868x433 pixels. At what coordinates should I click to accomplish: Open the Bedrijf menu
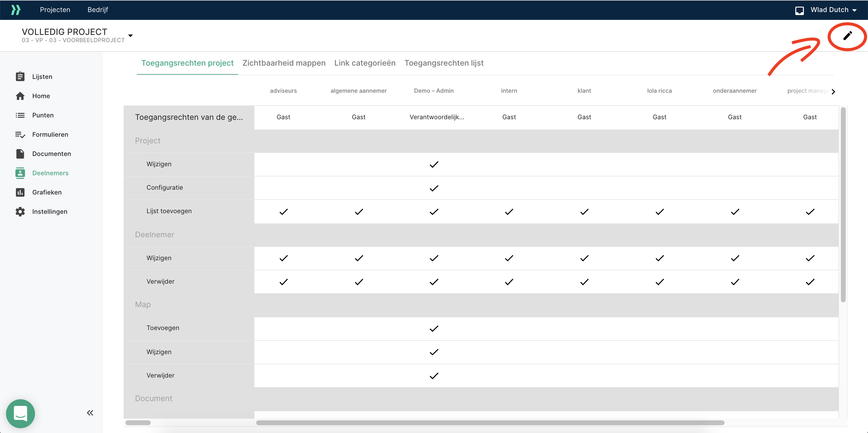click(x=98, y=10)
